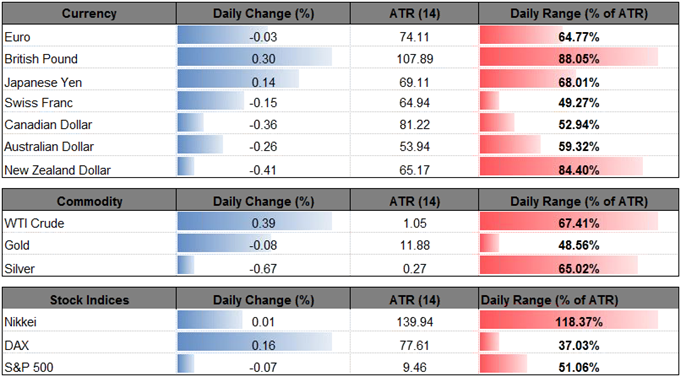The width and height of the screenshot is (680, 376).
Task: Click British Pound daily change bar
Action: (255, 59)
